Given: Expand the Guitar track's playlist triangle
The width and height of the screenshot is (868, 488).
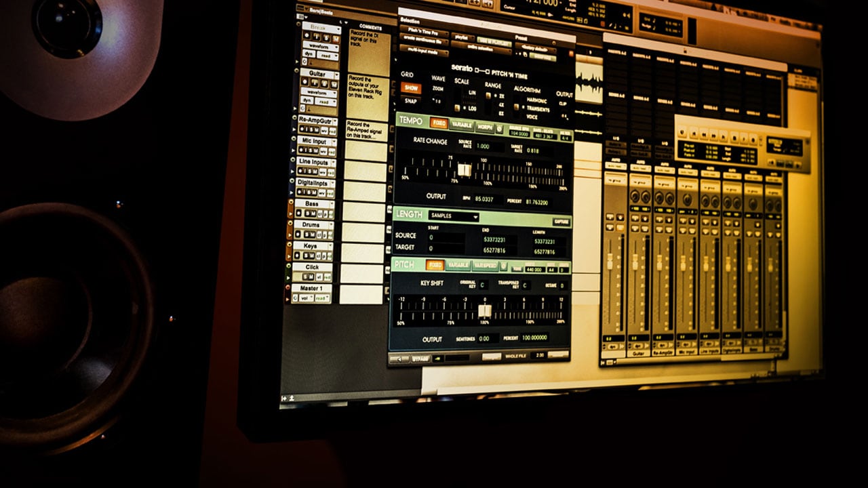Looking at the screenshot, I should coord(295,108).
